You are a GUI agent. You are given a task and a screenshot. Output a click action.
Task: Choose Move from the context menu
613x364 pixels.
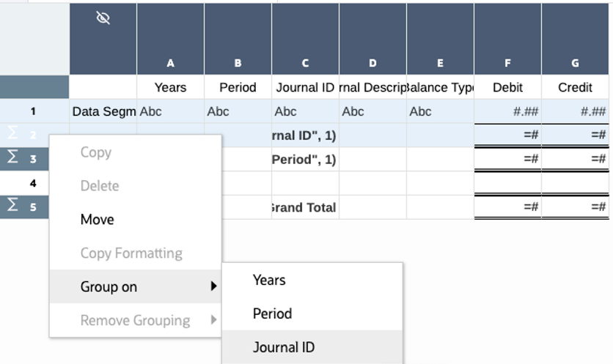tap(98, 220)
